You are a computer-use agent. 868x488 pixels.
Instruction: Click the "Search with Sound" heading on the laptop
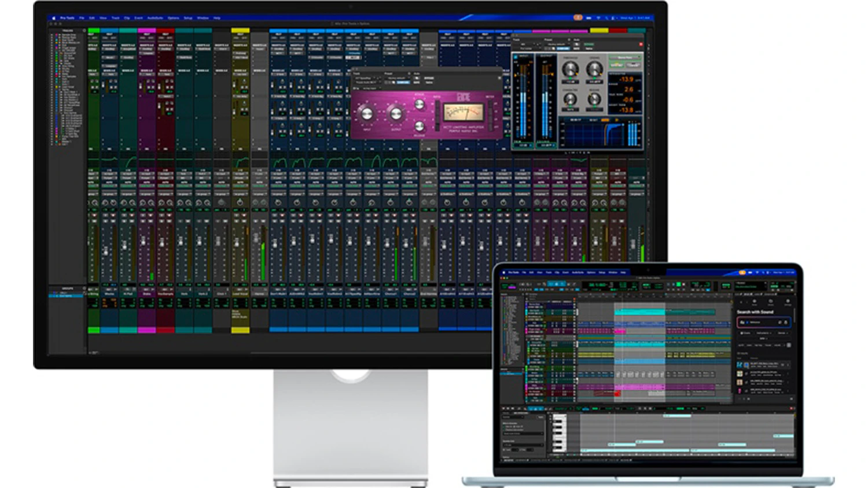755,312
